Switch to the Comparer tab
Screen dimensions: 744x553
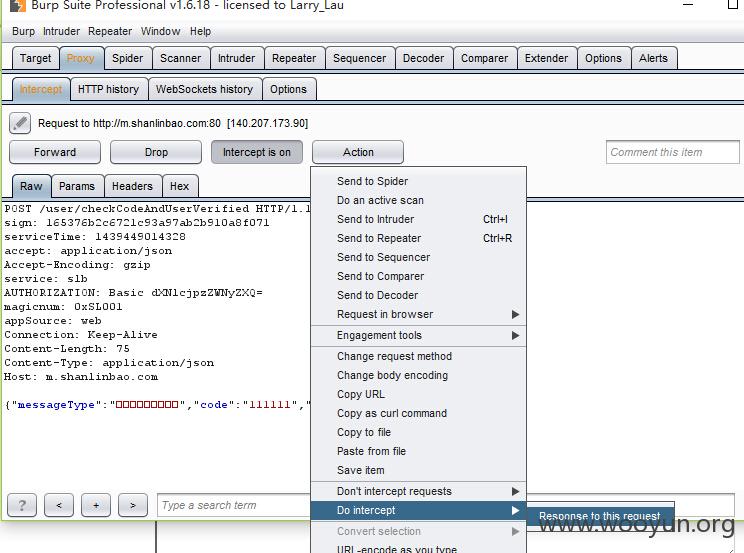484,58
